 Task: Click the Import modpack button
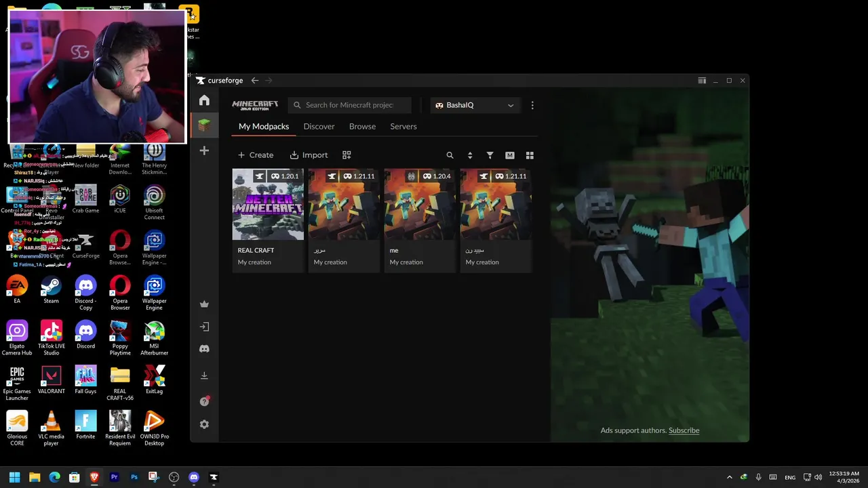tap(309, 155)
